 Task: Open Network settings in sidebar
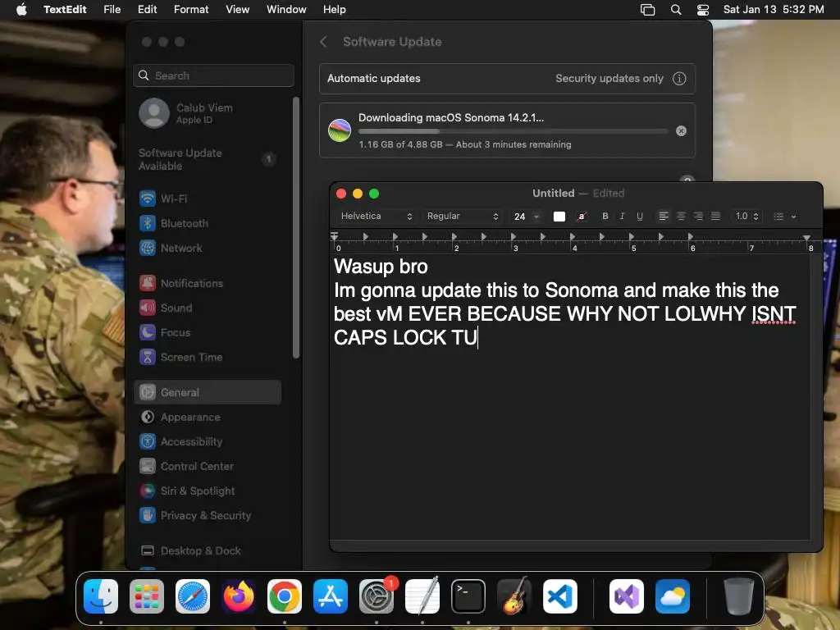[206, 248]
